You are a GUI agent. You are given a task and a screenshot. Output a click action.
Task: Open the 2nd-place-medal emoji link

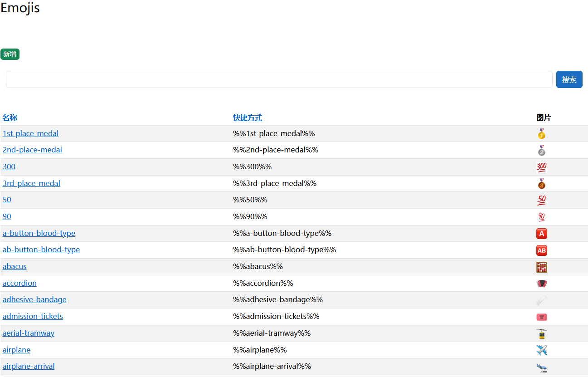pyautogui.click(x=32, y=150)
